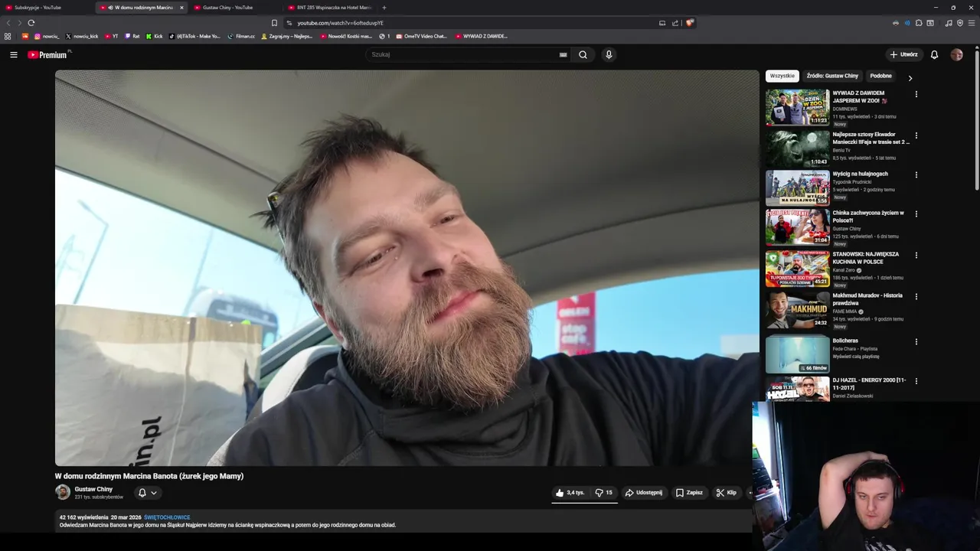Image resolution: width=980 pixels, height=551 pixels.
Task: Click the address bar URL
Action: (x=340, y=23)
